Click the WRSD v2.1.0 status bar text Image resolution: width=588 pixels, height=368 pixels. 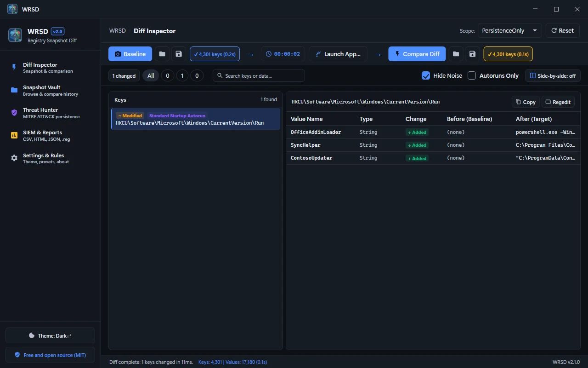pyautogui.click(x=566, y=362)
